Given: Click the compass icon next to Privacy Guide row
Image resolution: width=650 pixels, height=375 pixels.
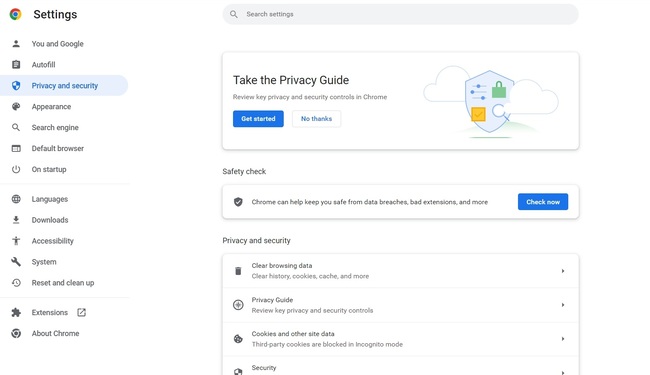Looking at the screenshot, I should pos(238,305).
